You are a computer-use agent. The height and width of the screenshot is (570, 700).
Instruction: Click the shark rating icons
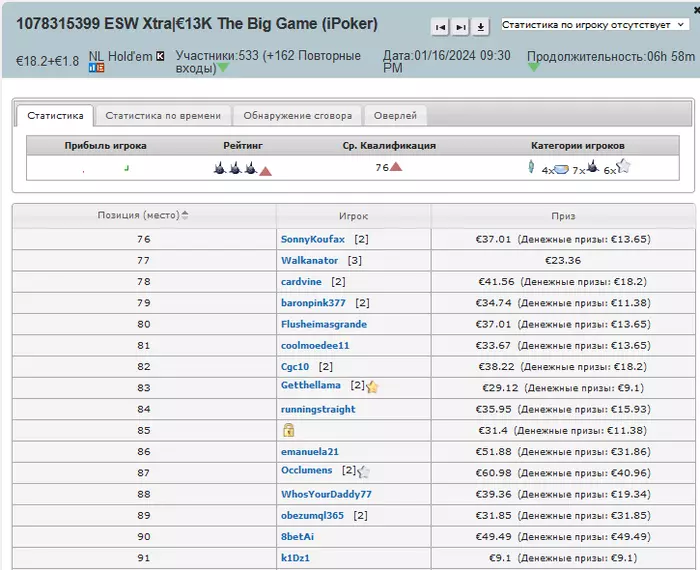click(x=235, y=168)
